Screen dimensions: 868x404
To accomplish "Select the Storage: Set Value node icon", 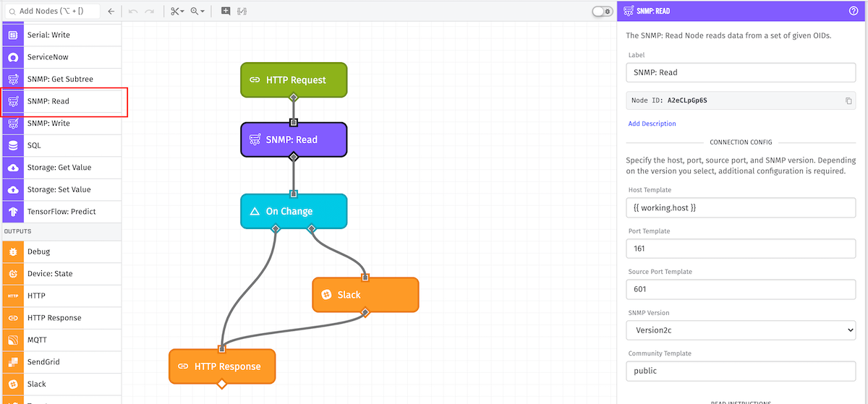I will coord(12,189).
